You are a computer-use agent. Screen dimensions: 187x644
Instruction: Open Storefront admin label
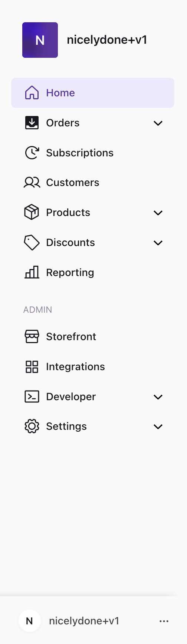coord(71,336)
